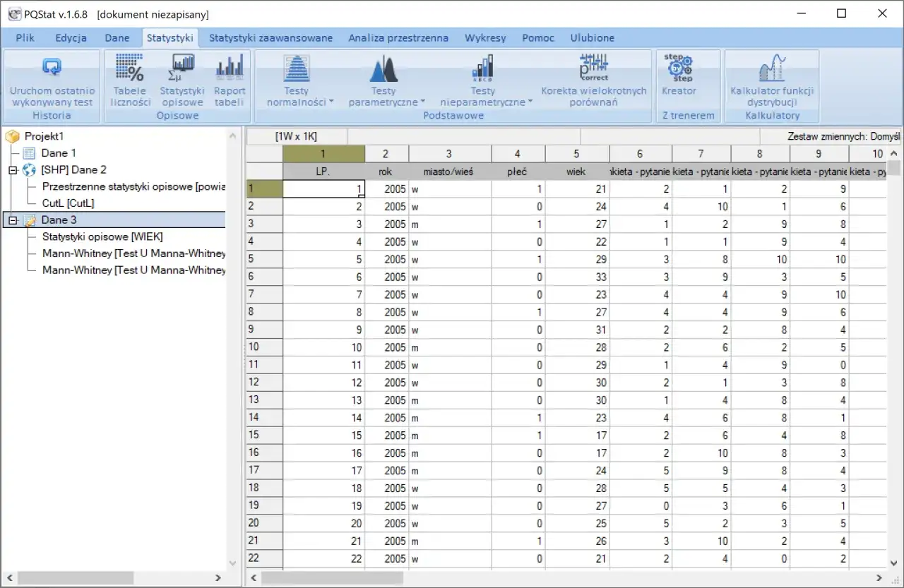Click the wiek column header

(576, 172)
